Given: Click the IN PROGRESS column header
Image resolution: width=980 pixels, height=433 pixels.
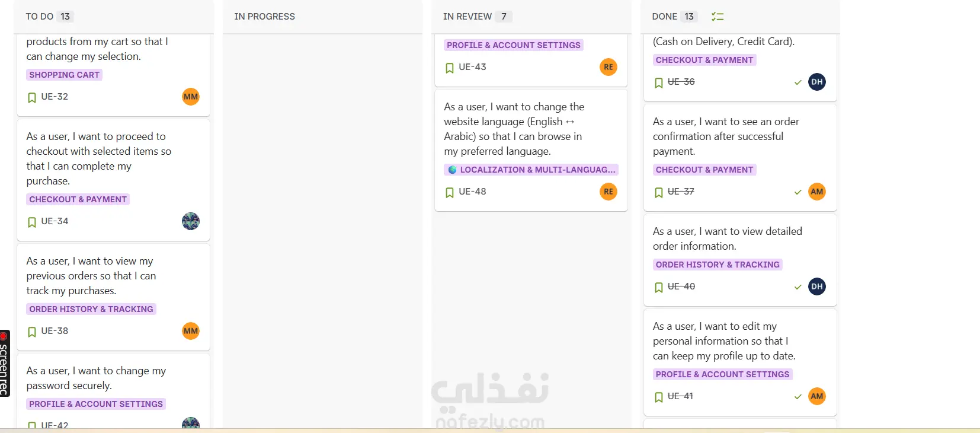Looking at the screenshot, I should tap(264, 17).
